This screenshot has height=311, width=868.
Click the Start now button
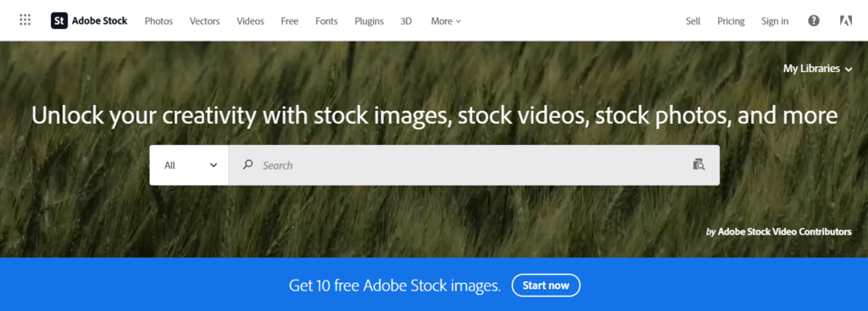click(x=546, y=286)
